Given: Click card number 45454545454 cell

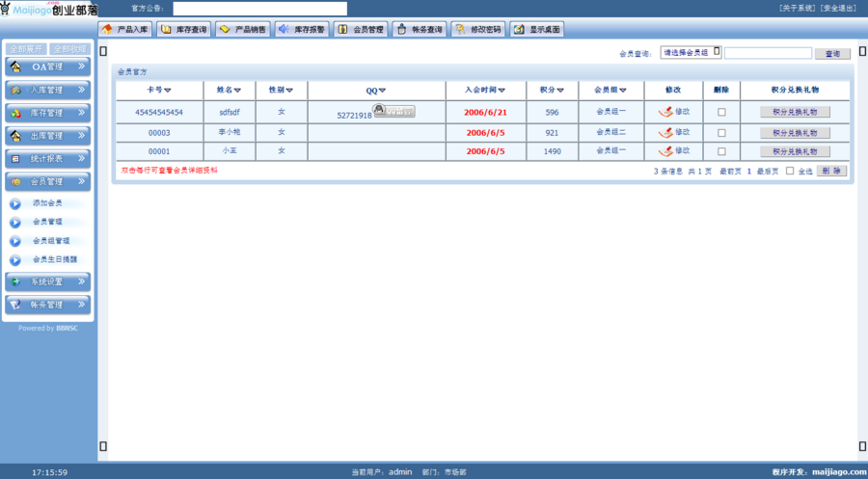Looking at the screenshot, I should 159,113.
